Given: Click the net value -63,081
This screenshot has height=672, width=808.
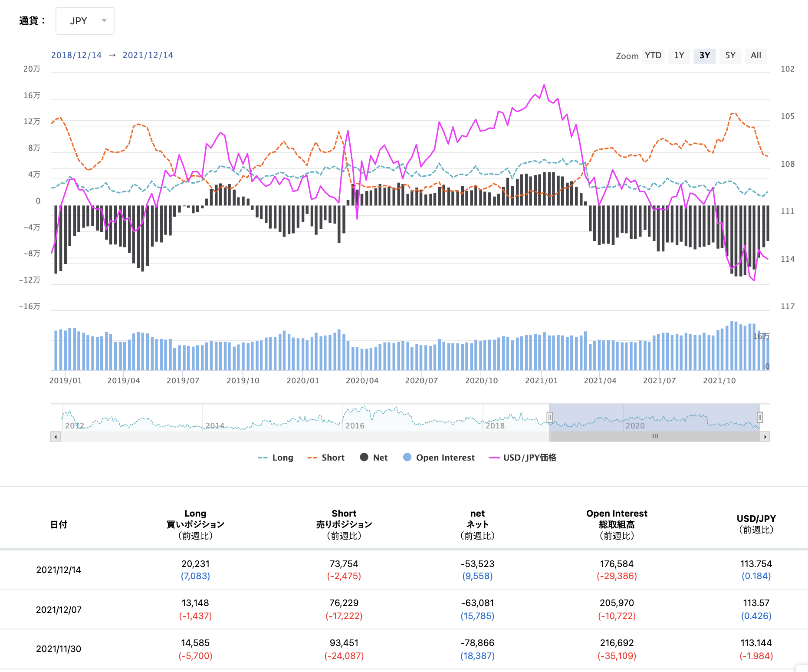Looking at the screenshot, I should click(477, 603).
